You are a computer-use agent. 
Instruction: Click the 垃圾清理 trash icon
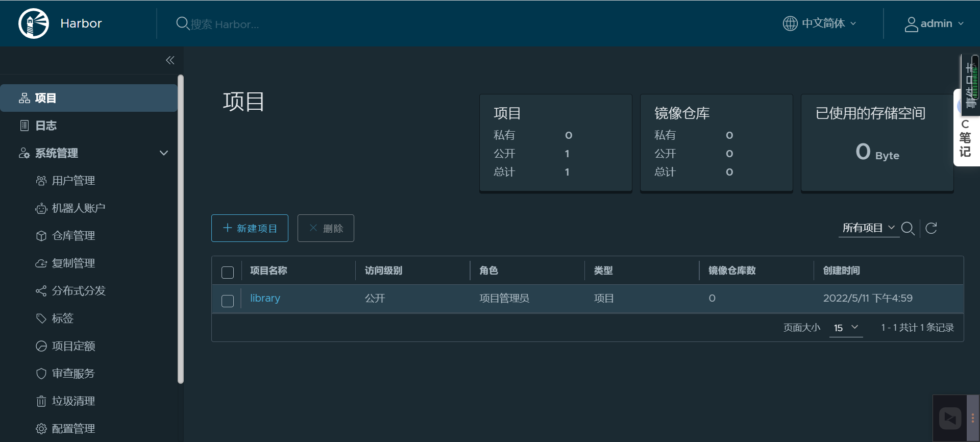41,401
